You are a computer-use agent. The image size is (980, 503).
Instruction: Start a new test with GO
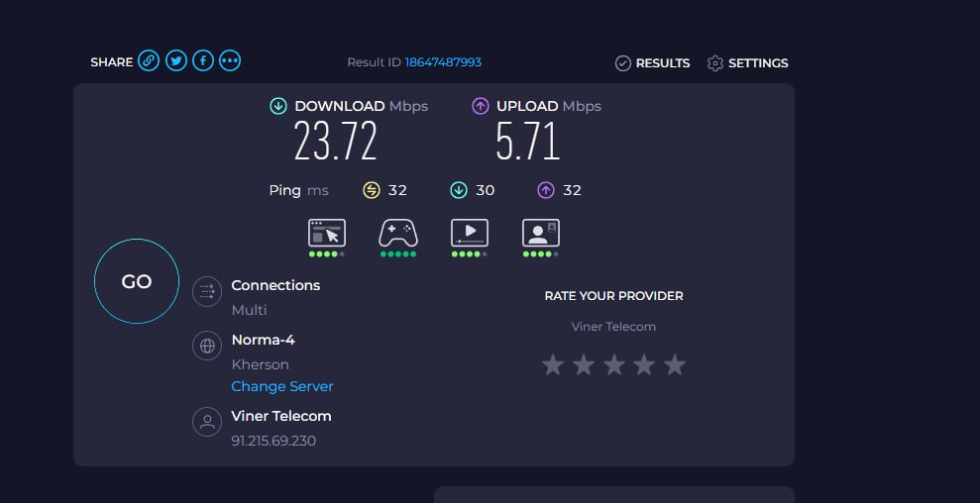tap(137, 281)
